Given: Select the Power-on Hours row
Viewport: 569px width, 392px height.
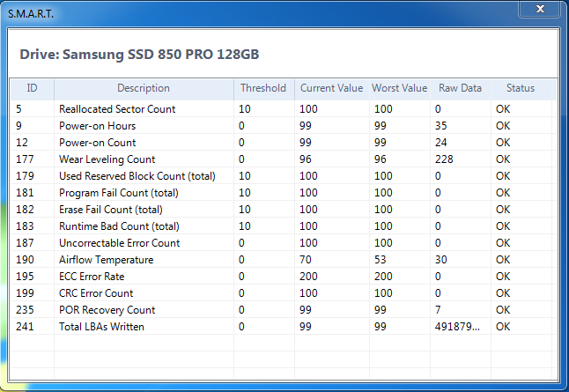Looking at the screenshot, I should coord(283,126).
